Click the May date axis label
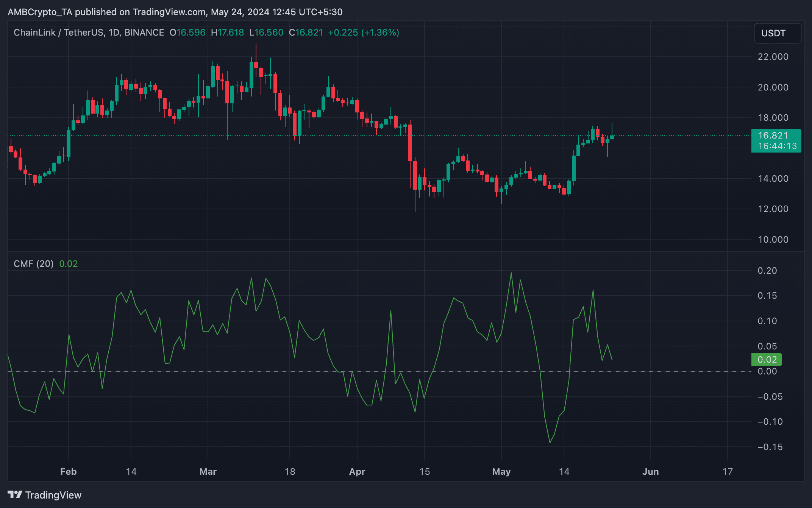Screen dimensions: 812x508 [x=501, y=472]
